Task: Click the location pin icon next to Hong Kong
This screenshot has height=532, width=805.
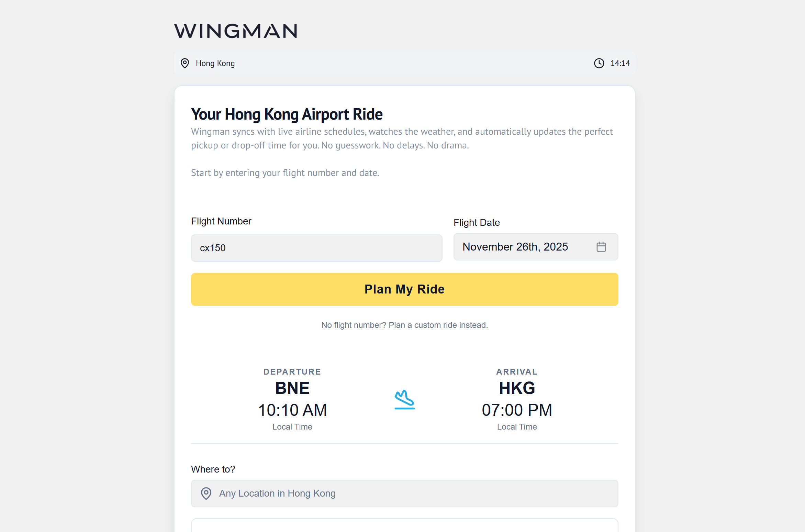Action: [185, 63]
